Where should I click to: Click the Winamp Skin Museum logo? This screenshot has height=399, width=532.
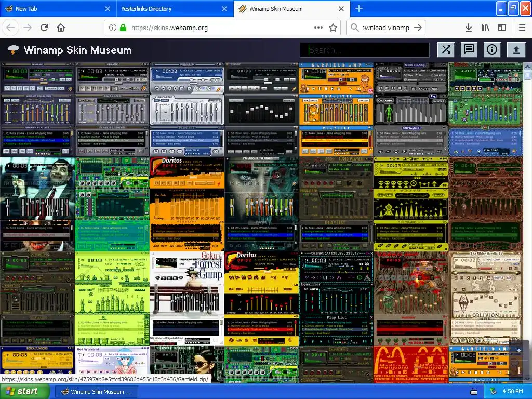pyautogui.click(x=13, y=50)
